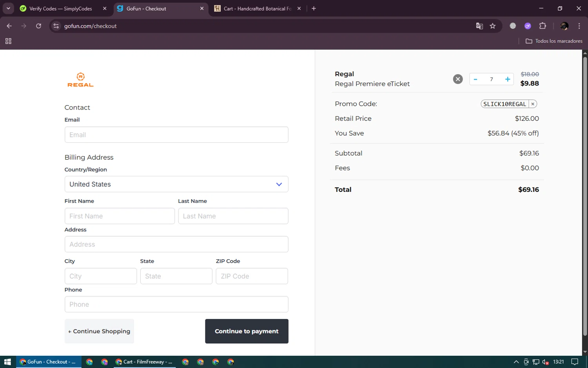Focus the Last Name field
Screen dimensions: 588x368
point(233,216)
